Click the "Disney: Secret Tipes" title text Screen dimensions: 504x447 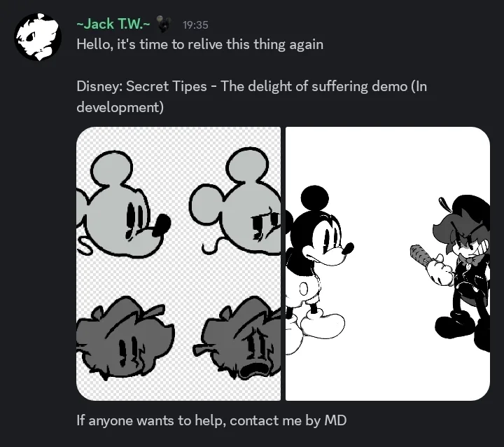(141, 86)
